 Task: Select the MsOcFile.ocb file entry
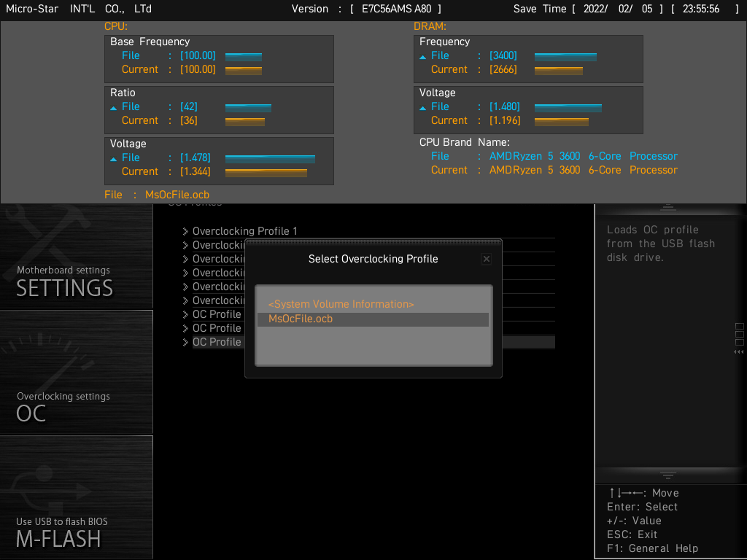(301, 319)
